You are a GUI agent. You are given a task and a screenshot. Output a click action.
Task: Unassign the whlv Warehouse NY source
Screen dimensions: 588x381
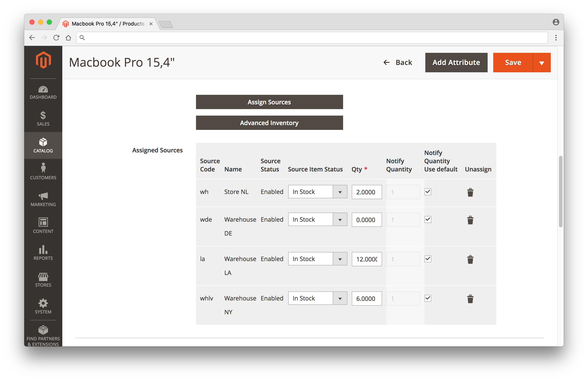click(x=470, y=299)
